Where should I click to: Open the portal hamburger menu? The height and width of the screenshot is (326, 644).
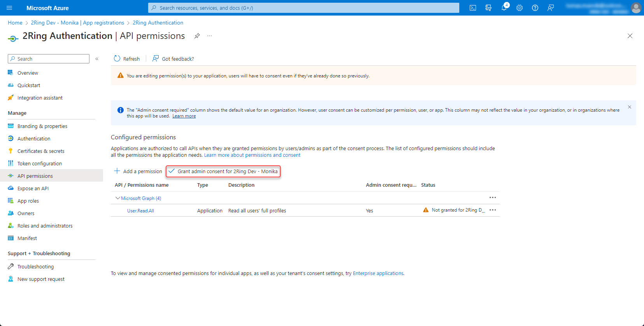tap(10, 8)
